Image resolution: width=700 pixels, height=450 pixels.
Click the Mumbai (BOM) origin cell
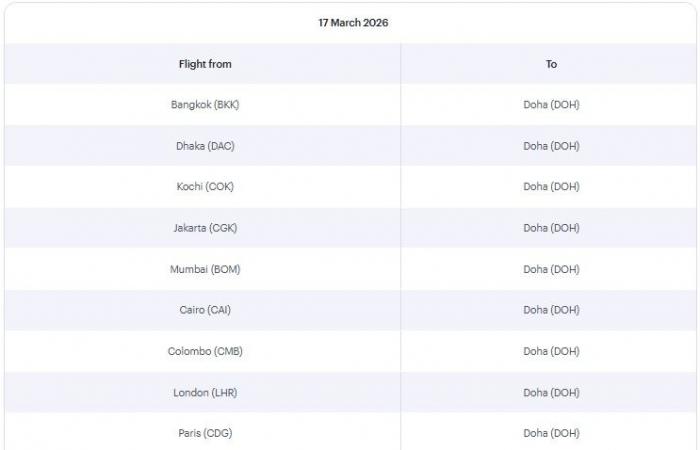(x=205, y=269)
